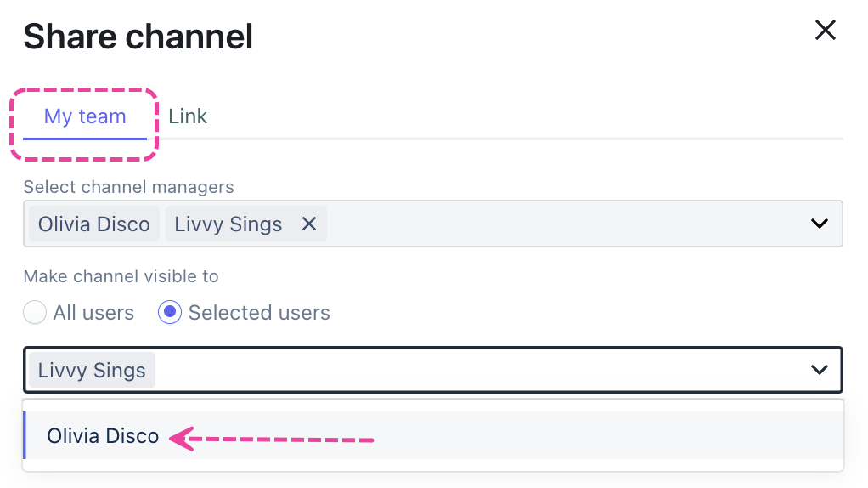Viewport: 868px width, 488px height.
Task: Collapse the selected users dropdown arrow
Action: (819, 370)
